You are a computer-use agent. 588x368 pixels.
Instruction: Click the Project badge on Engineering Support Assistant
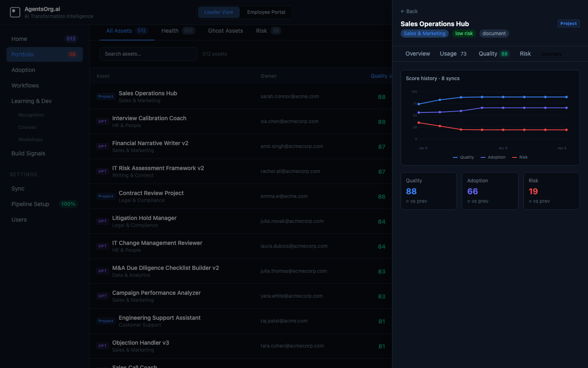click(106, 321)
